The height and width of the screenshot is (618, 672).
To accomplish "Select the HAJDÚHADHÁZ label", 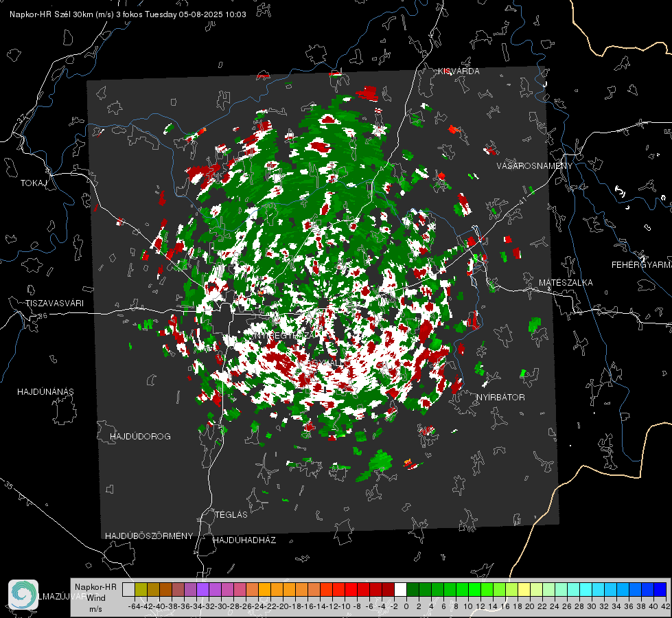I will click(x=244, y=540).
